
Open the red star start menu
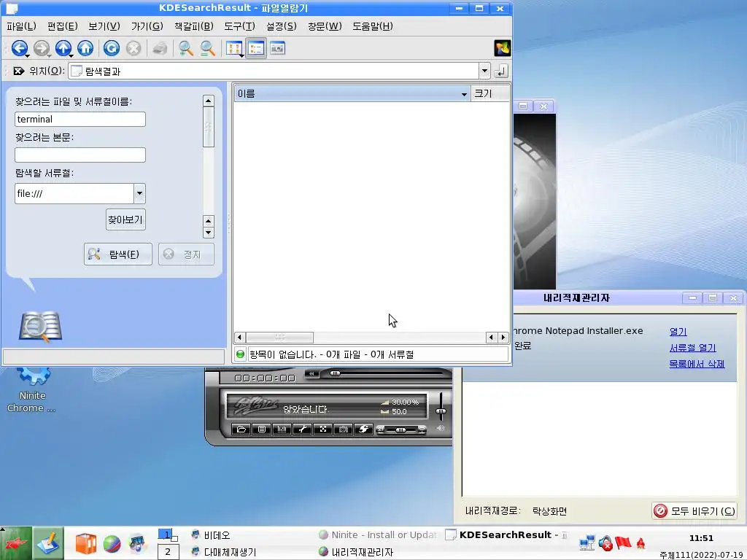coord(16,543)
